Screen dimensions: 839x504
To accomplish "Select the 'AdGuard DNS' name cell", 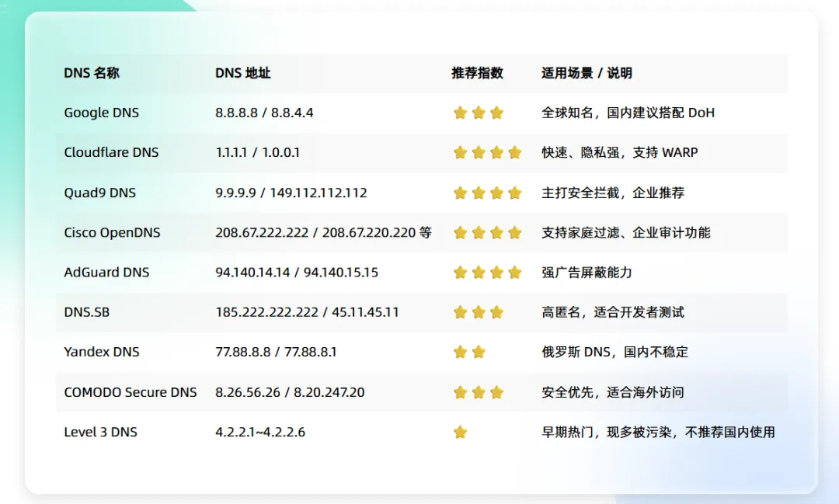I will [106, 273].
